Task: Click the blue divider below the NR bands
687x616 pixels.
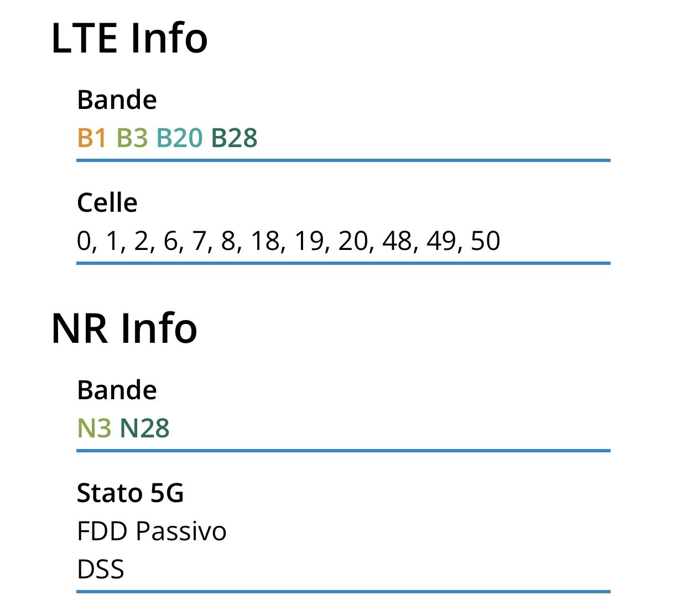Action: click(343, 451)
